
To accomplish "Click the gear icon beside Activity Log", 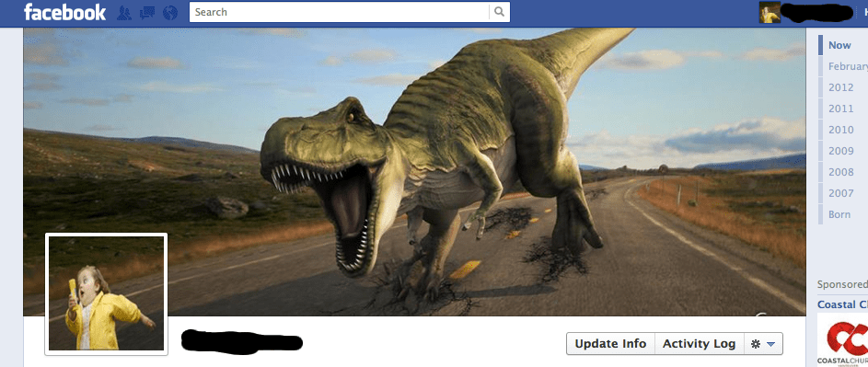I will click(755, 344).
